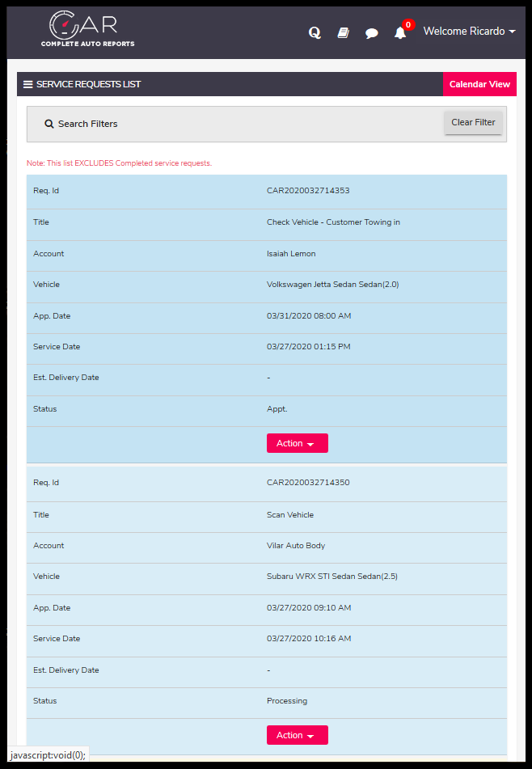The width and height of the screenshot is (532, 769).
Task: Click Est. Delivery Date label in Vilar Auto Body request
Action: [x=66, y=670]
